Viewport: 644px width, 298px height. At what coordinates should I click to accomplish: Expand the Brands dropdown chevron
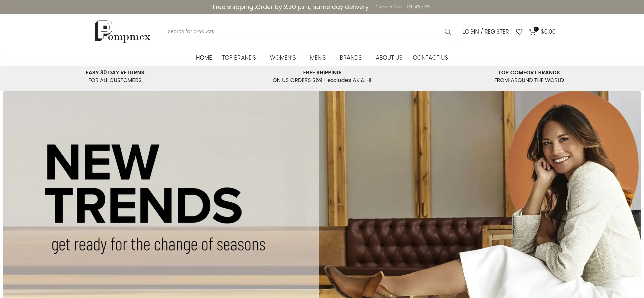(x=364, y=58)
